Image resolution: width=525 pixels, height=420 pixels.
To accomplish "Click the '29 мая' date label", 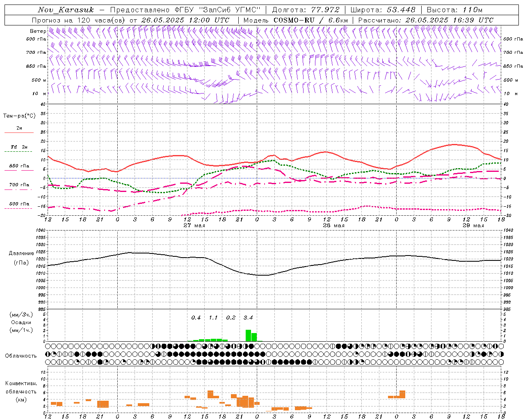I will pyautogui.click(x=473, y=226).
